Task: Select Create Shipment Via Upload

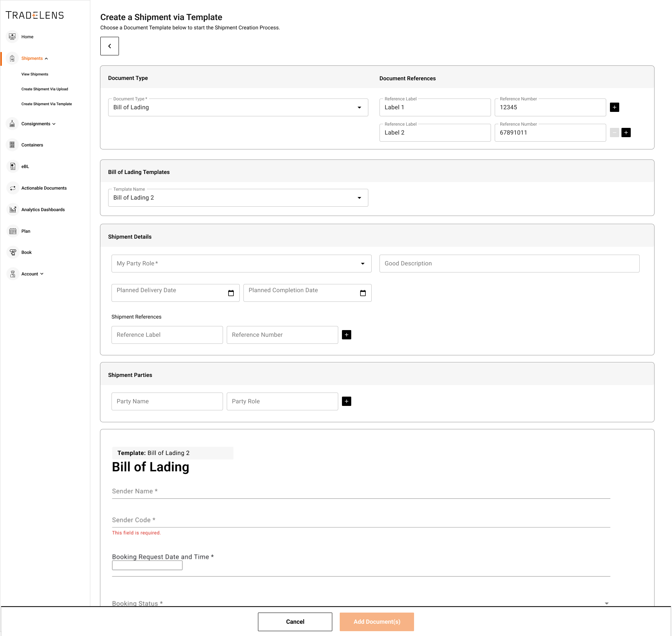Action: pyautogui.click(x=45, y=89)
